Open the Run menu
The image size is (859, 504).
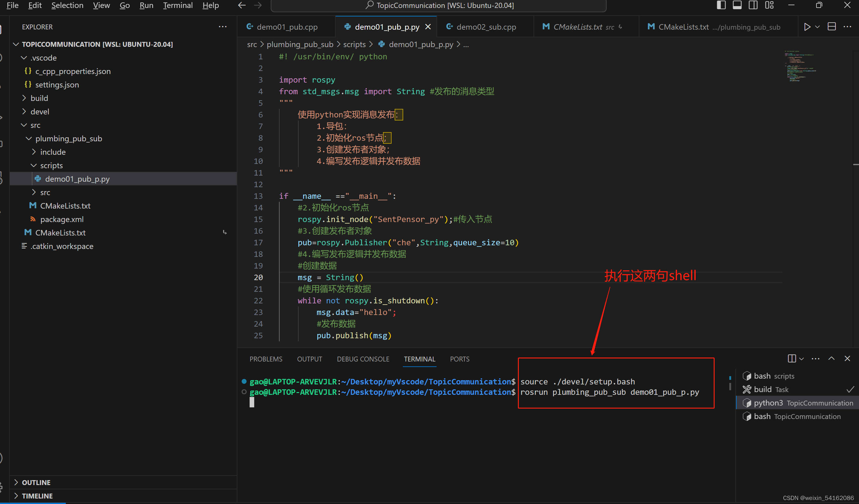(x=146, y=6)
